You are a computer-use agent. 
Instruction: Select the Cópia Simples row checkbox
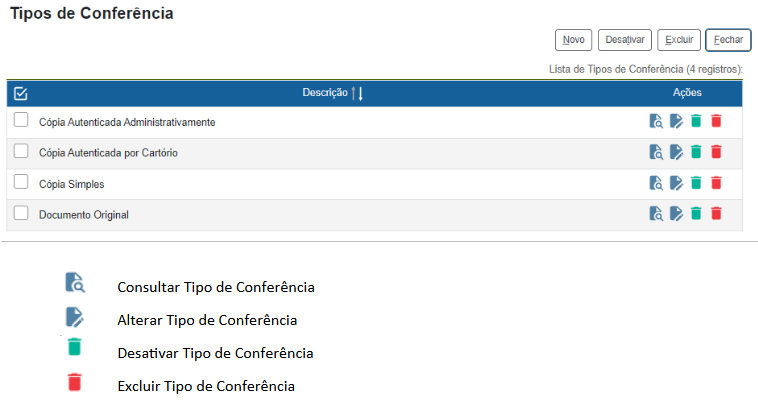(21, 182)
